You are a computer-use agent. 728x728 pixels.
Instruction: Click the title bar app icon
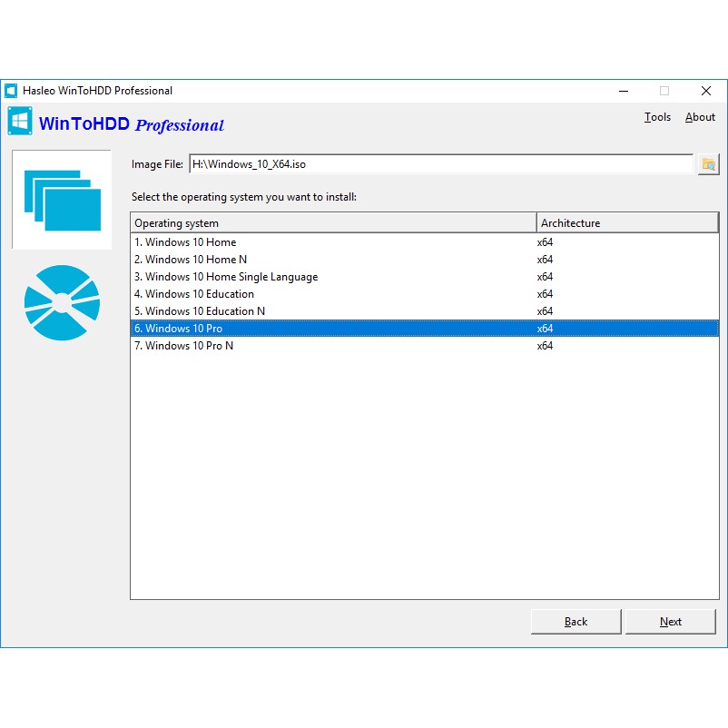point(11,91)
